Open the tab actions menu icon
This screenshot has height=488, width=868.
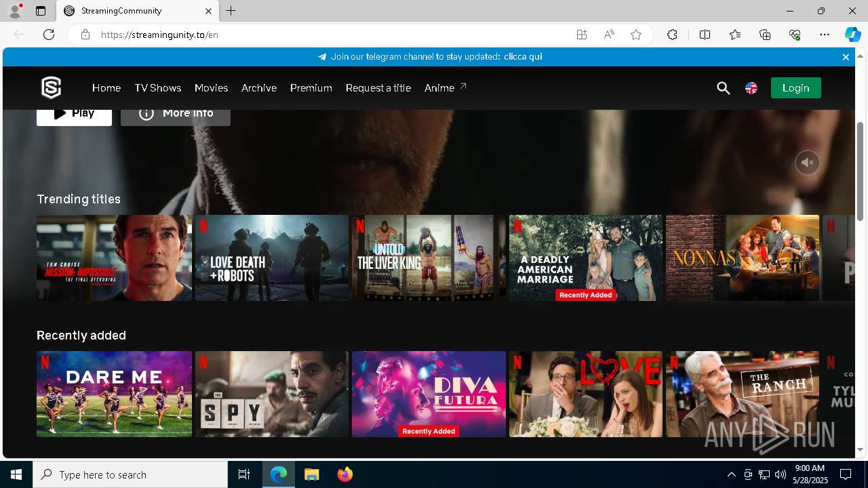pyautogui.click(x=41, y=11)
